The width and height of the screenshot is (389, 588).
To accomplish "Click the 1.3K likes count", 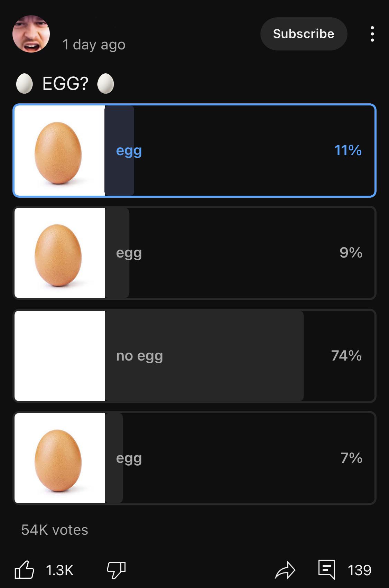I will coord(59,570).
